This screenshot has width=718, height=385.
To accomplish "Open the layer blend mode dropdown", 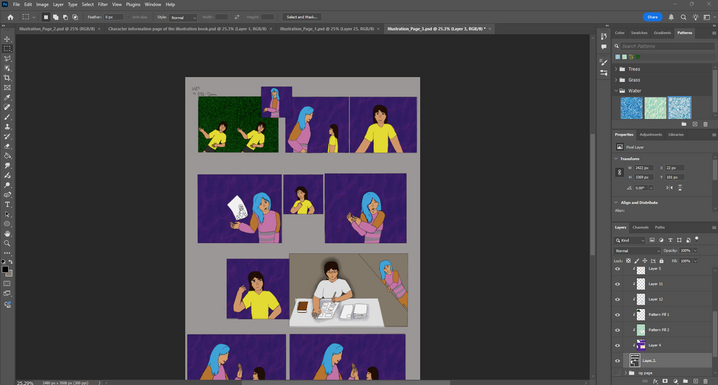I will point(637,251).
